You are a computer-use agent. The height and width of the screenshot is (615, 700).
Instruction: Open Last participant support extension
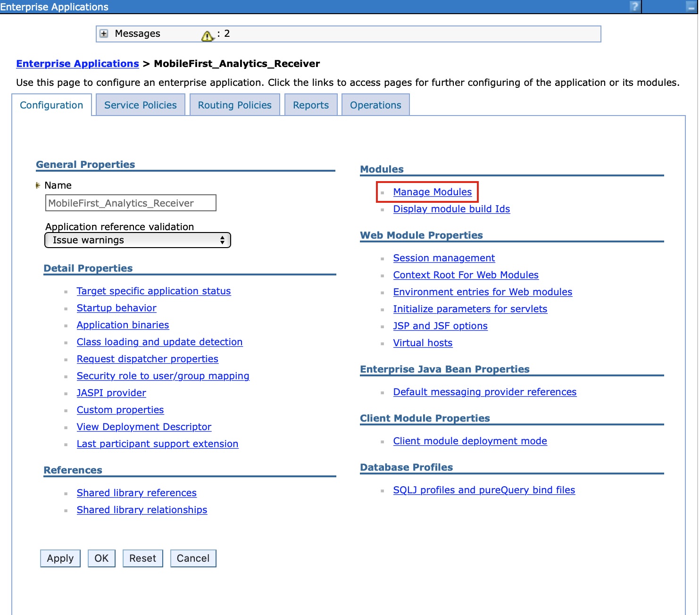pos(158,444)
